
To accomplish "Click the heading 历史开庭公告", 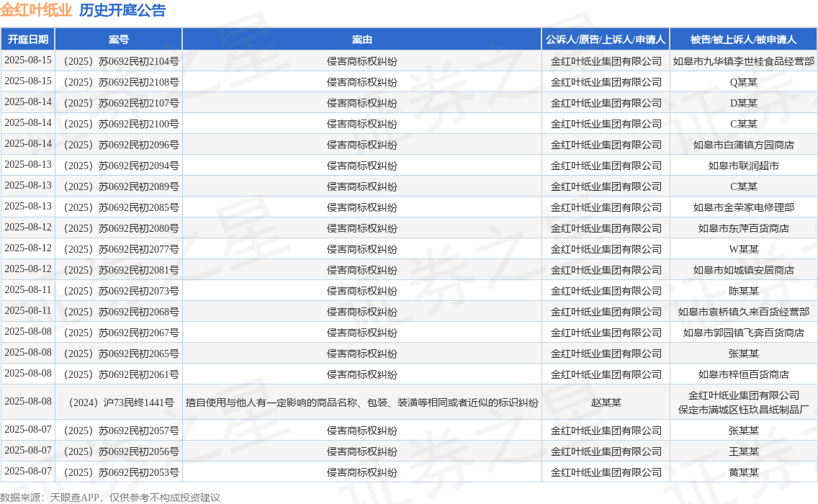I will coord(122,10).
